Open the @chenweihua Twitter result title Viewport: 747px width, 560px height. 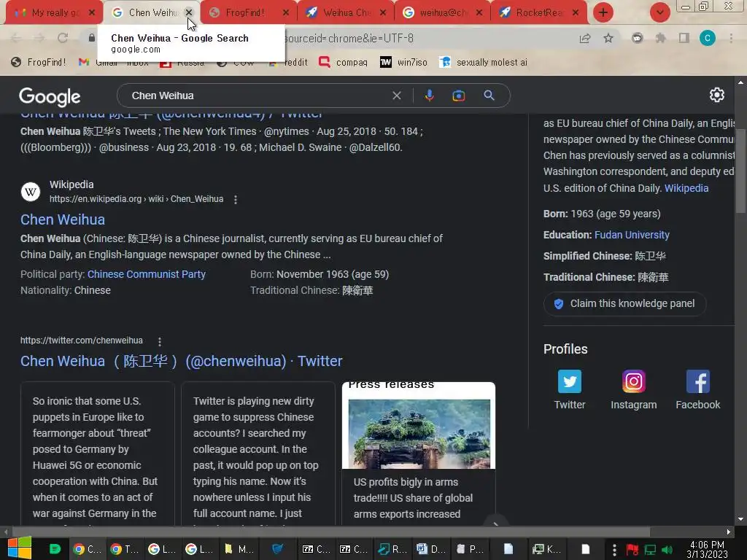tap(181, 361)
